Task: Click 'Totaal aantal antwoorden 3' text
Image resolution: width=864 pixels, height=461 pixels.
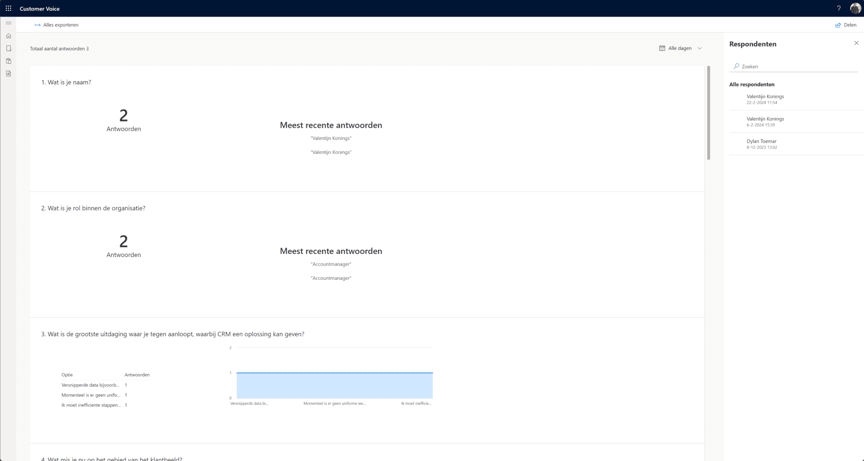Action: click(59, 48)
